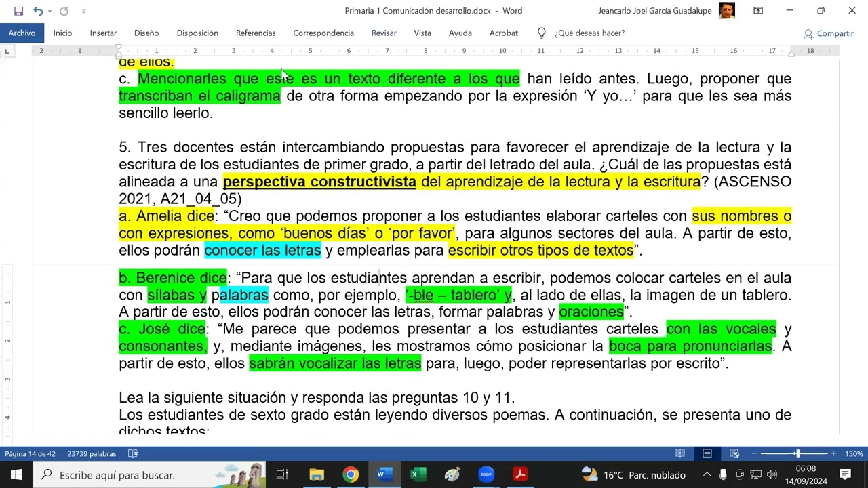Click cyan highlighted 'conocer las letras'
This screenshot has width=868, height=488.
pyautogui.click(x=262, y=251)
